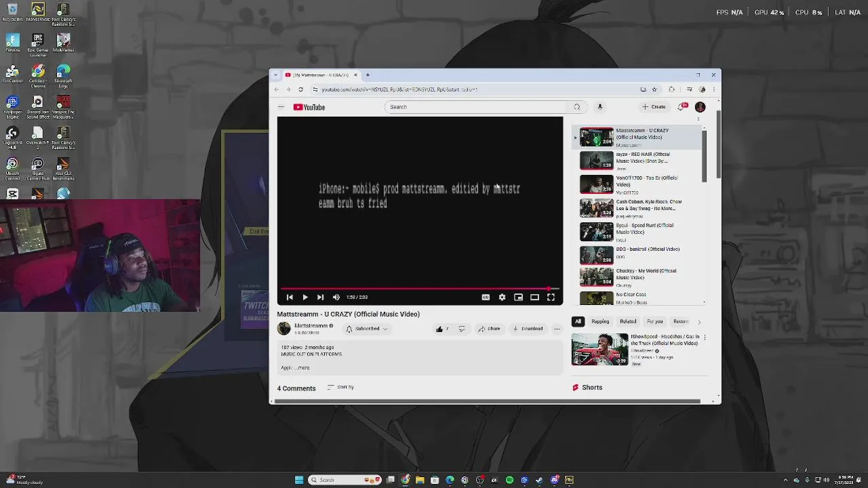The height and width of the screenshot is (488, 868).
Task: Open the Epic Games Launcher desktop icon
Action: pyautogui.click(x=37, y=46)
